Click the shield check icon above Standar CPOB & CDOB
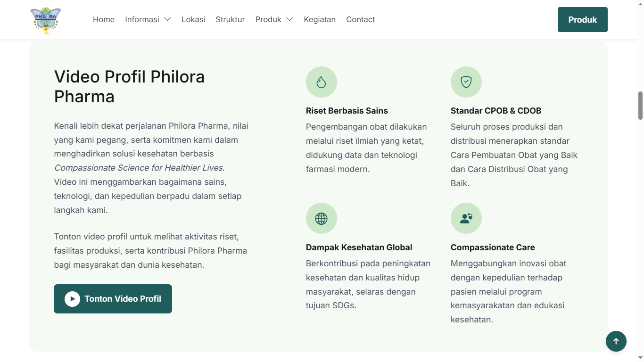644x362 pixels. coord(466,82)
